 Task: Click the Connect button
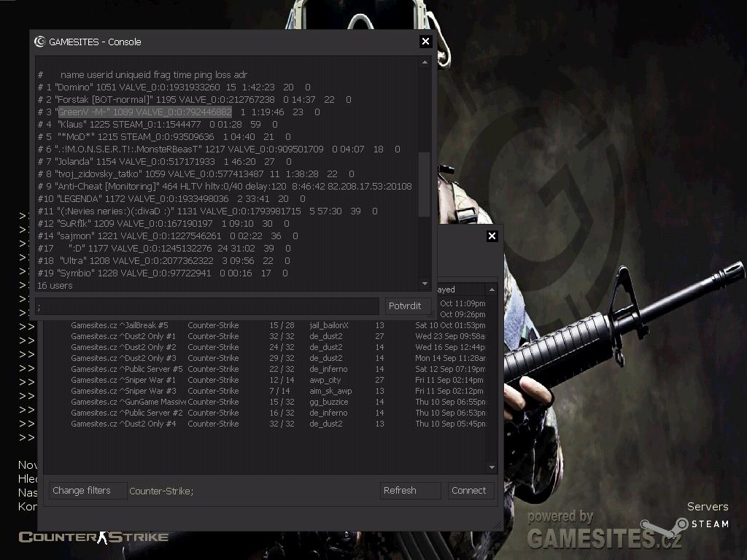(x=469, y=491)
